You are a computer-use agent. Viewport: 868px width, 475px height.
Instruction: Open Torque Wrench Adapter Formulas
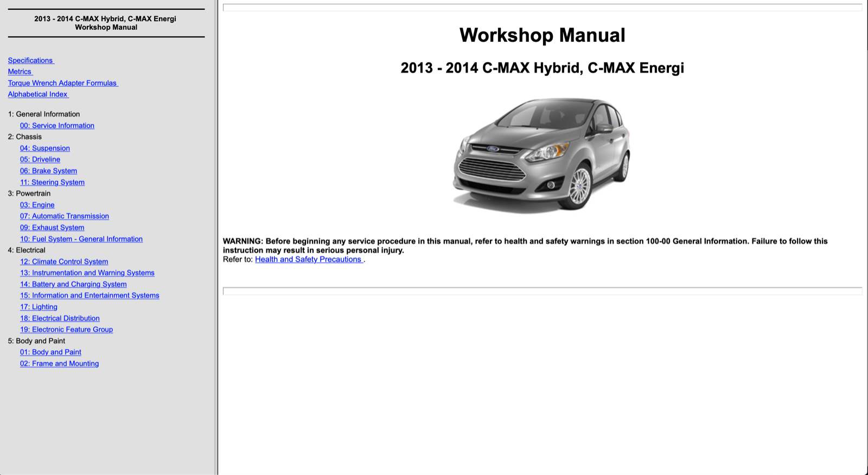click(62, 83)
